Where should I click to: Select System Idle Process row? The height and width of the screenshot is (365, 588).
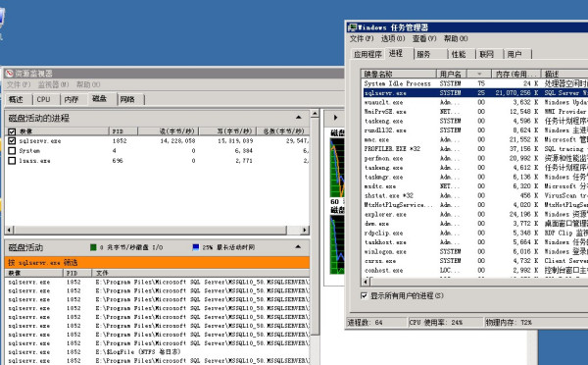coord(474,83)
